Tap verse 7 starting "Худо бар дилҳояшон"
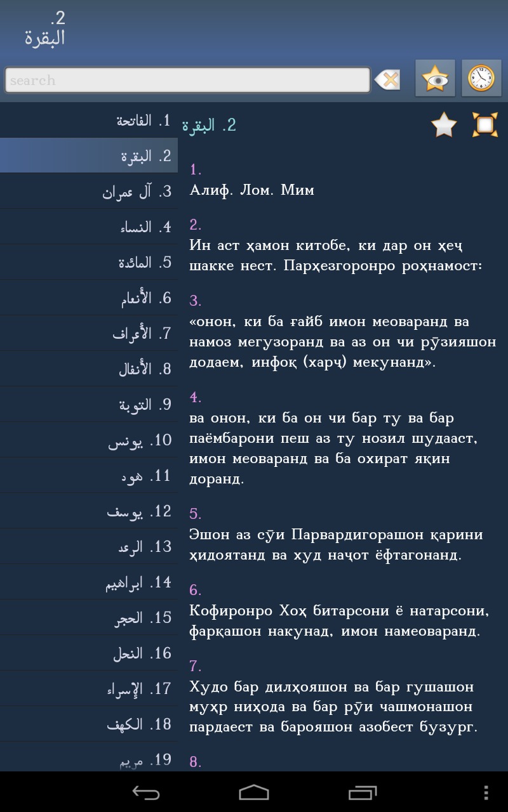508x812 pixels. [x=334, y=707]
